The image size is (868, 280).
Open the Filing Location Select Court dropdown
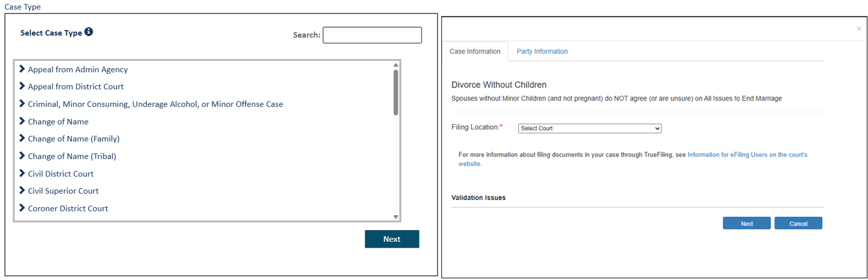point(590,129)
